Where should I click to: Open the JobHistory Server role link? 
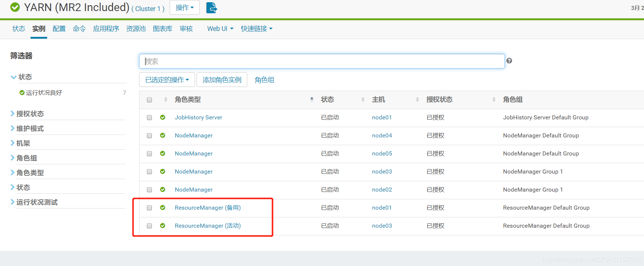[198, 117]
